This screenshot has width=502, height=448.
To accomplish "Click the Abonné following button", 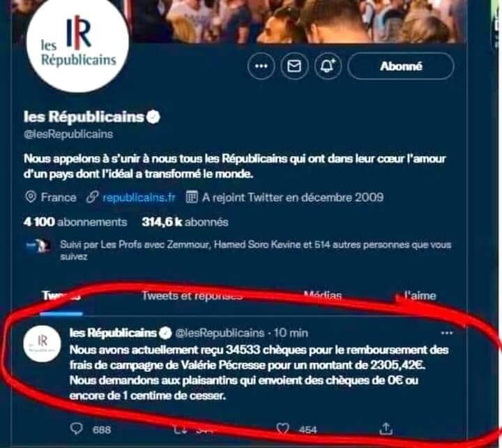I will [x=401, y=66].
